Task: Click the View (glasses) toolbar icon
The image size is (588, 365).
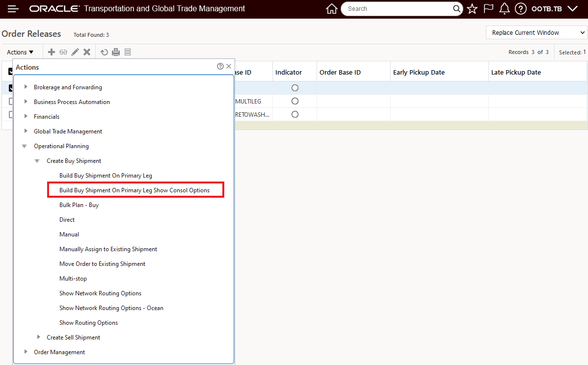Action: click(x=63, y=52)
